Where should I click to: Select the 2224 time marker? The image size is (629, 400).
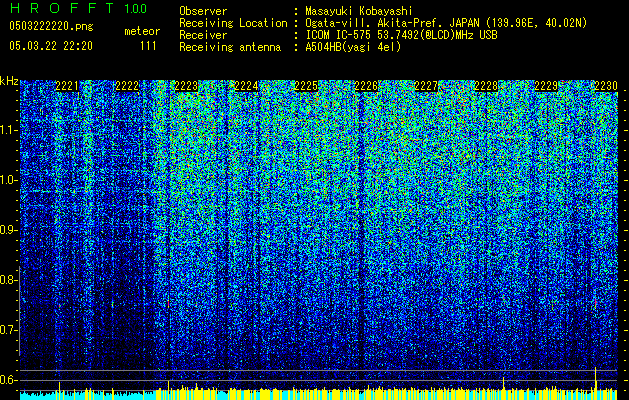click(246, 86)
